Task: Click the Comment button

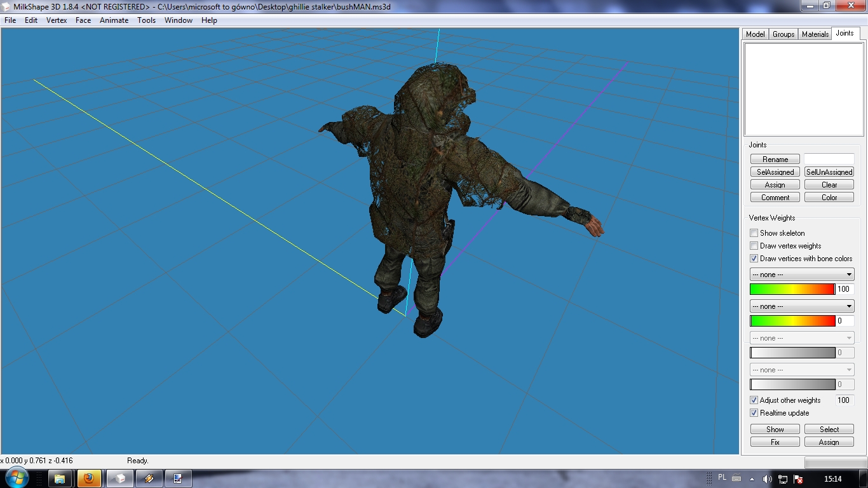Action: [775, 198]
